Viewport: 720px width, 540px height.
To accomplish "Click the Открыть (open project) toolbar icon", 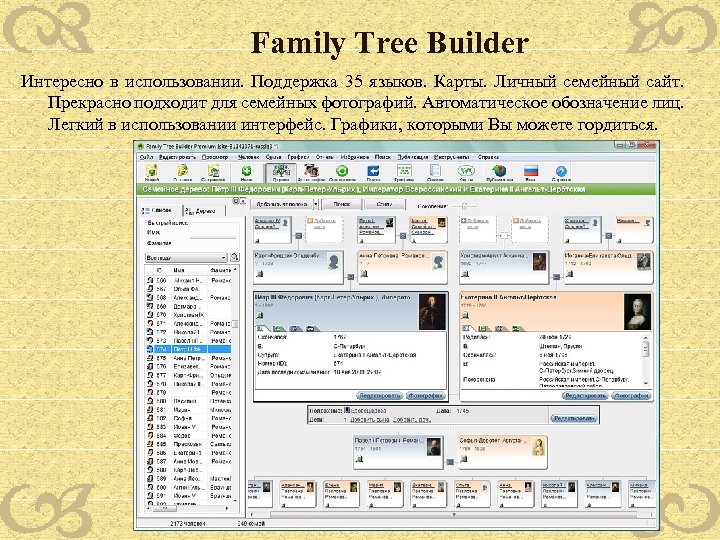I will [x=183, y=172].
